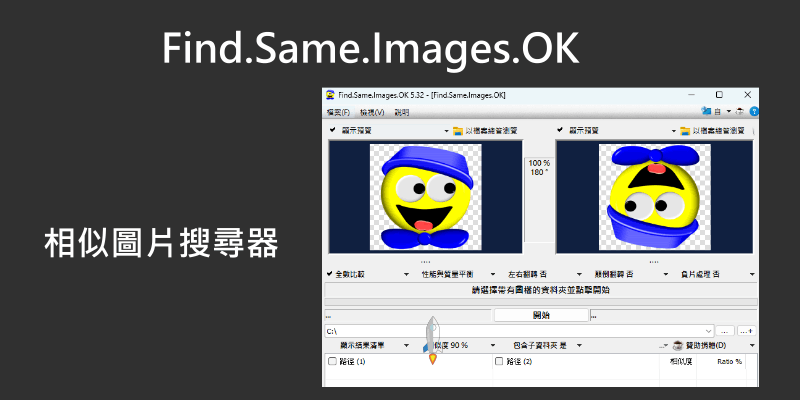Toggle the left 顯示預覽 preview checkmark

tap(332, 130)
